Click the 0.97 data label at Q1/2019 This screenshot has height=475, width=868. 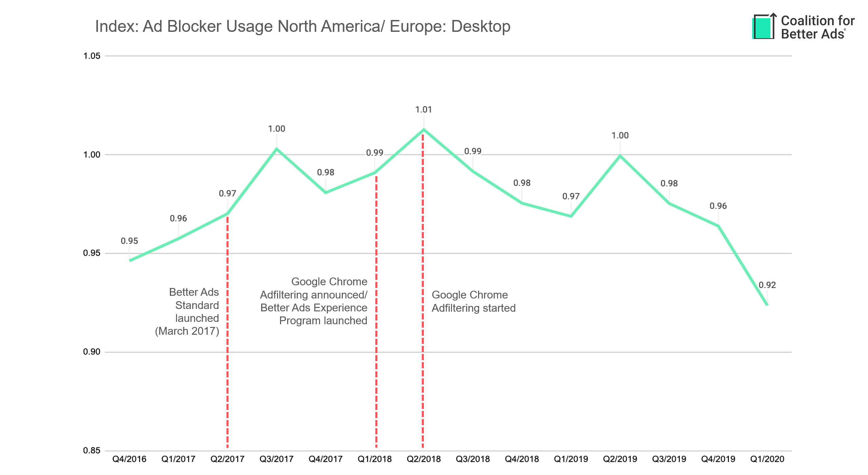[571, 196]
